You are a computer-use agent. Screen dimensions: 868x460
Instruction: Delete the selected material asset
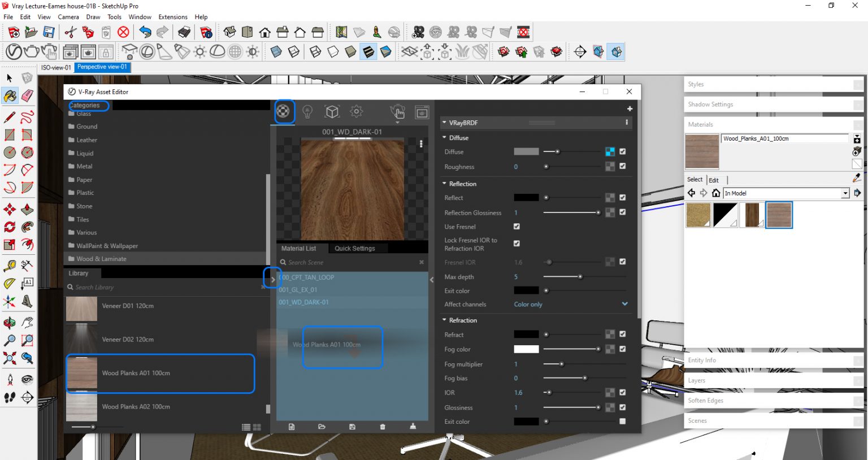[383, 427]
